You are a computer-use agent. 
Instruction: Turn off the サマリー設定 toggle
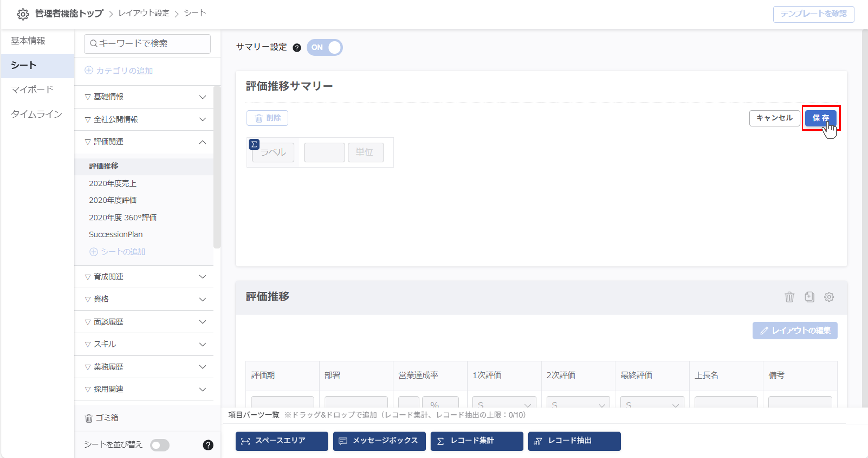(324, 48)
